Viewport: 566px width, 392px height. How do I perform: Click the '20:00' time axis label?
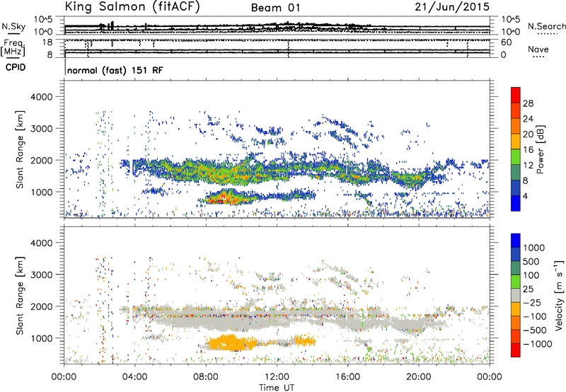click(419, 377)
